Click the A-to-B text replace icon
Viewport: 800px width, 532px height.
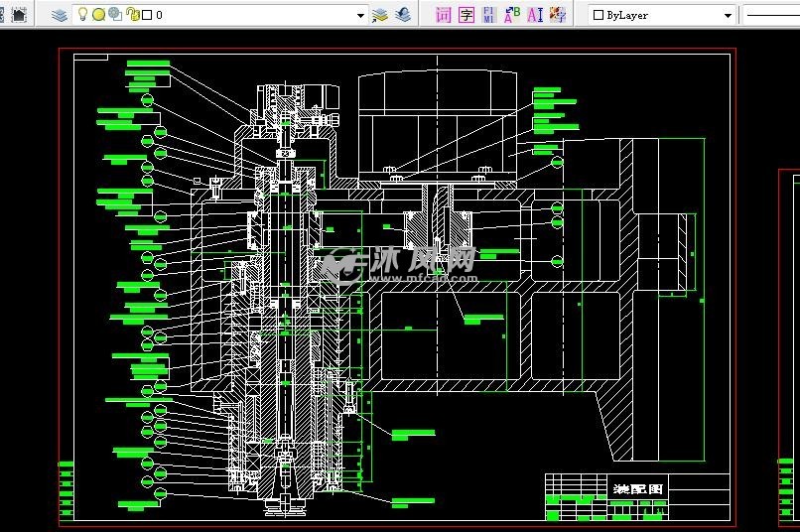tap(512, 15)
